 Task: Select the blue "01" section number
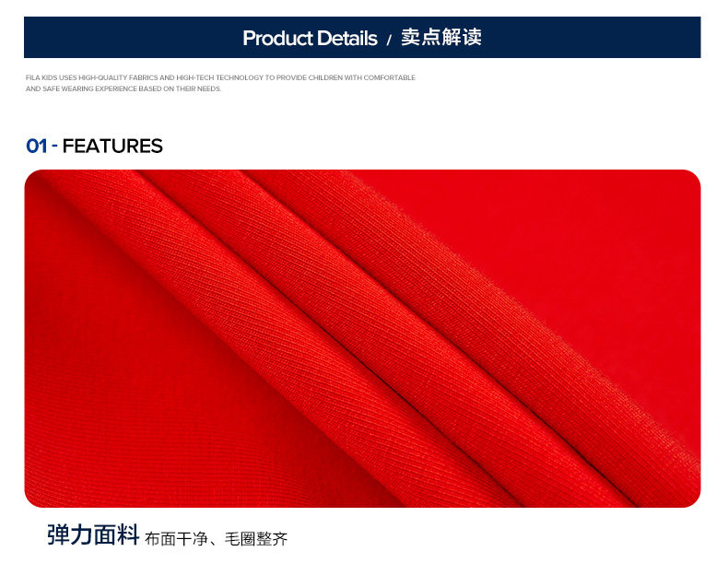tap(37, 147)
